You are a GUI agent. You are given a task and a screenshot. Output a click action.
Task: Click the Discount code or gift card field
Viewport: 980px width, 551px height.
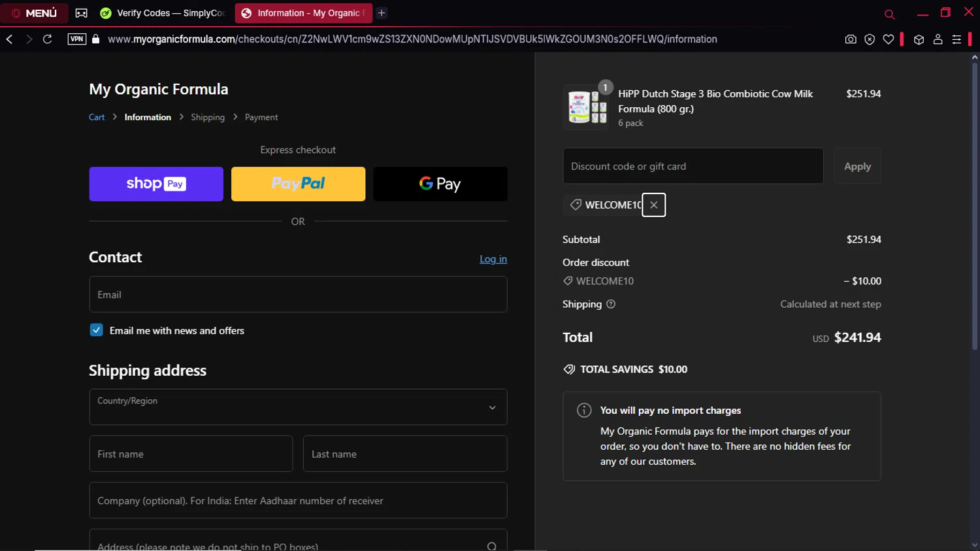tap(693, 166)
